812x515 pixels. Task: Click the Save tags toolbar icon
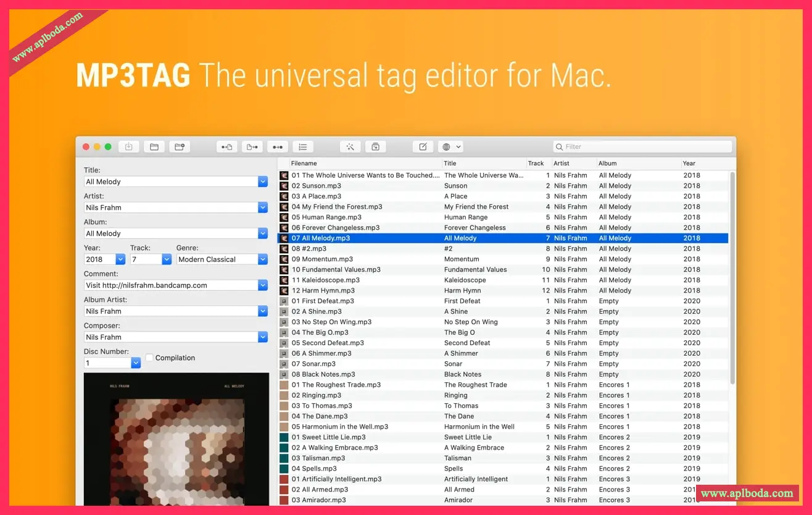click(129, 147)
